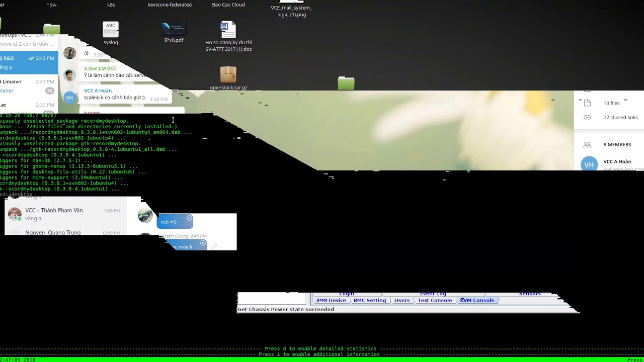Click the VCC A Hoàn sender name in chat
This screenshot has height=362, width=644.
pos(98,90)
